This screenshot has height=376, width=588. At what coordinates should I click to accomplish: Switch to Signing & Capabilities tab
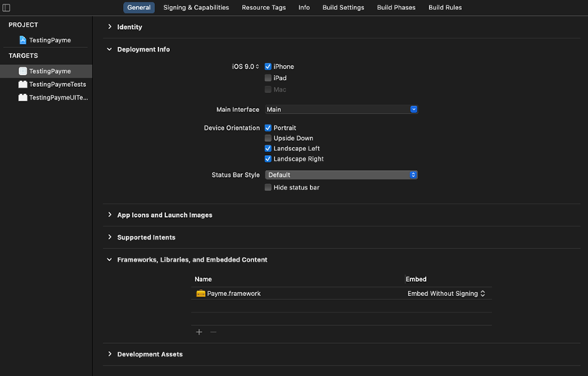pyautogui.click(x=196, y=8)
